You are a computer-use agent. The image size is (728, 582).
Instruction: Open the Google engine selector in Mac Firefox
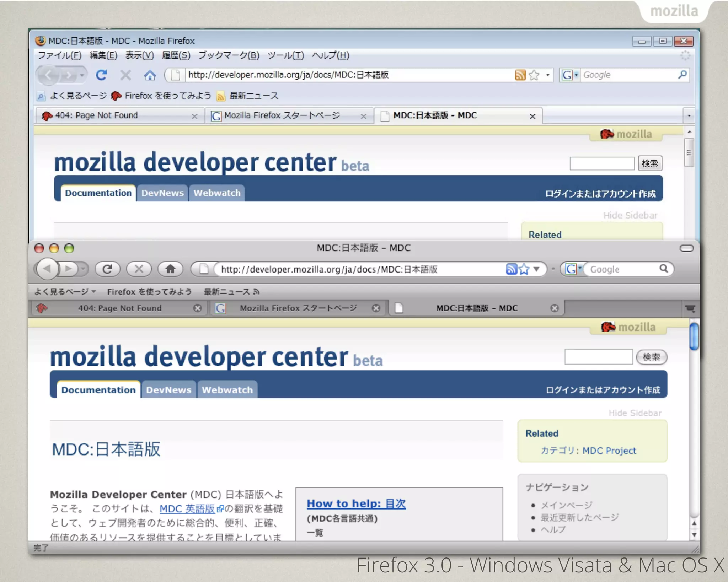(573, 269)
